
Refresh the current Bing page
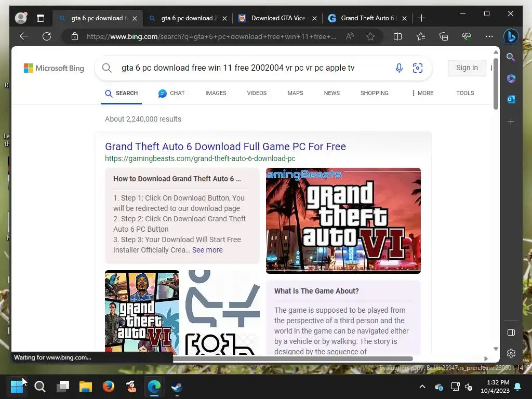click(47, 36)
